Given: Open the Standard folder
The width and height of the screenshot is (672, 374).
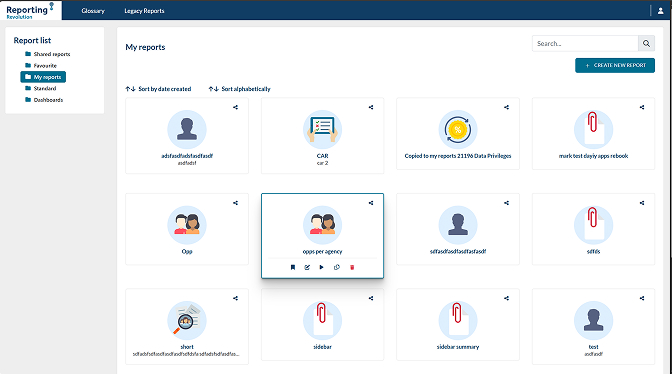Looking at the screenshot, I should point(41,88).
